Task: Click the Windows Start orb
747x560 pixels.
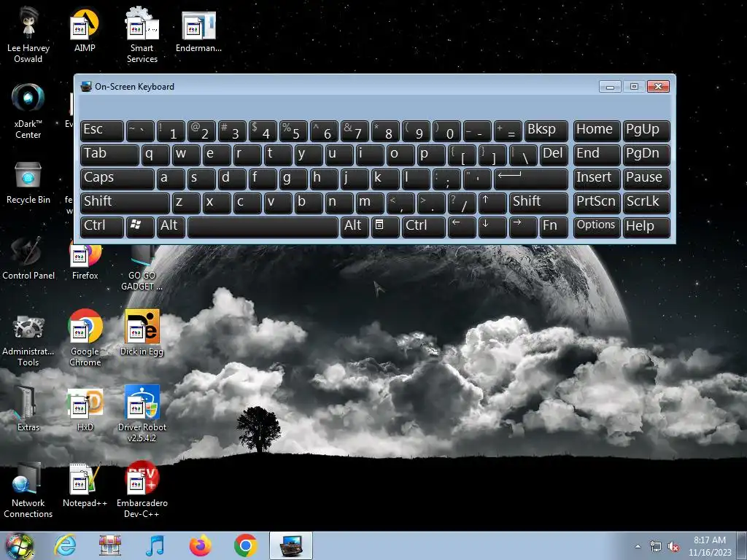Action: pyautogui.click(x=19, y=545)
